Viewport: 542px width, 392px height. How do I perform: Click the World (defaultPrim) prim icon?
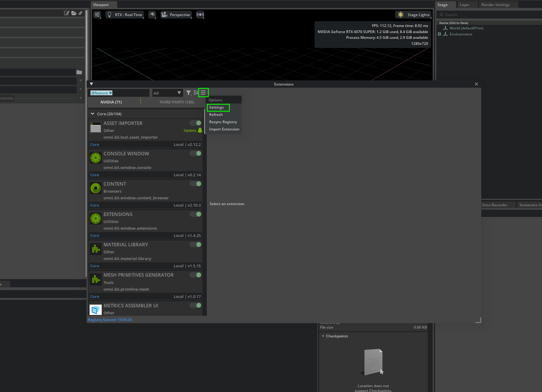tap(445, 28)
